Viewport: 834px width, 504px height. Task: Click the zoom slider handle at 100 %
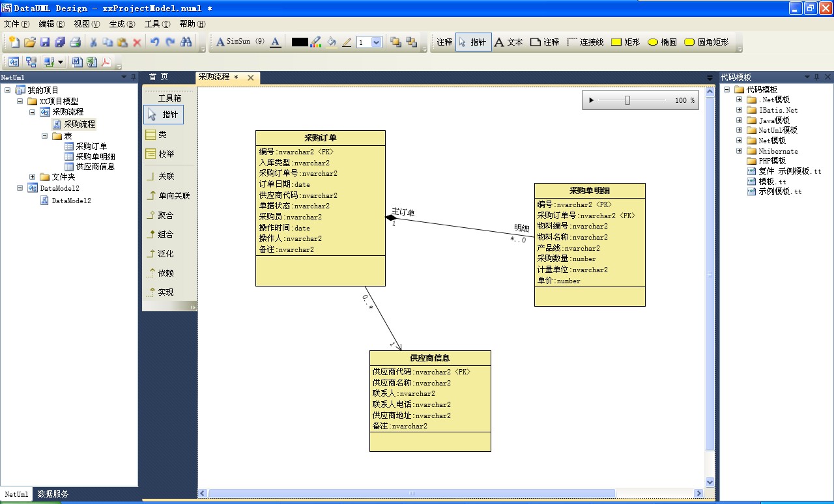coord(627,100)
